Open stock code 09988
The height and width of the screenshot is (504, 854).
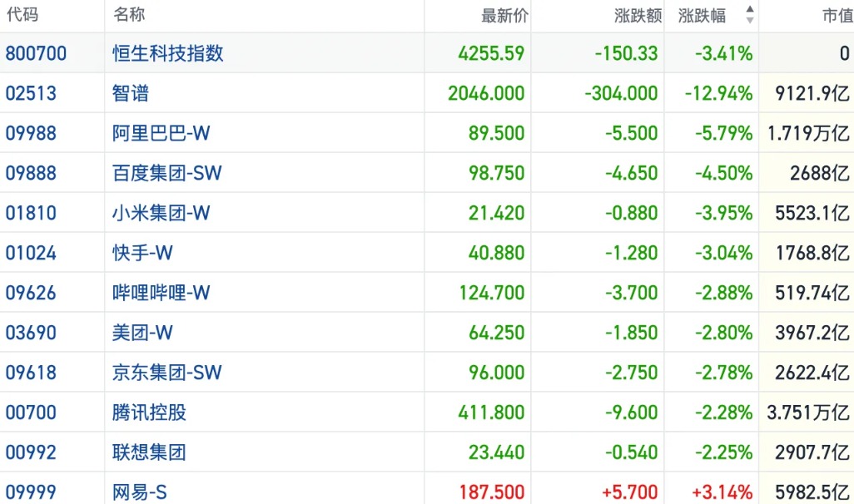click(31, 133)
